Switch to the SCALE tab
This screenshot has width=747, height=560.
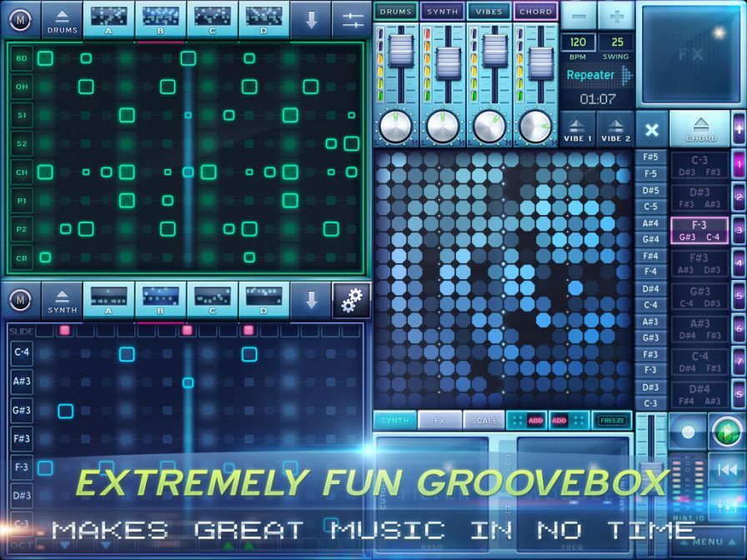click(484, 421)
